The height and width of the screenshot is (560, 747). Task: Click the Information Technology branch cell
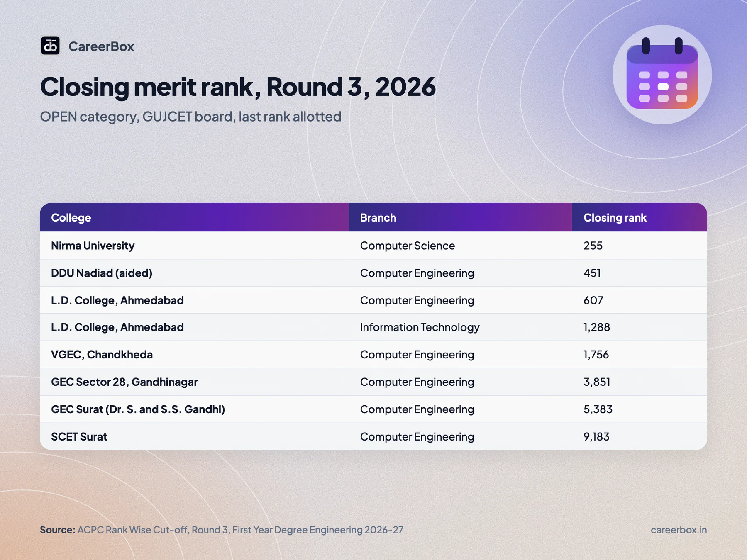[x=420, y=327]
